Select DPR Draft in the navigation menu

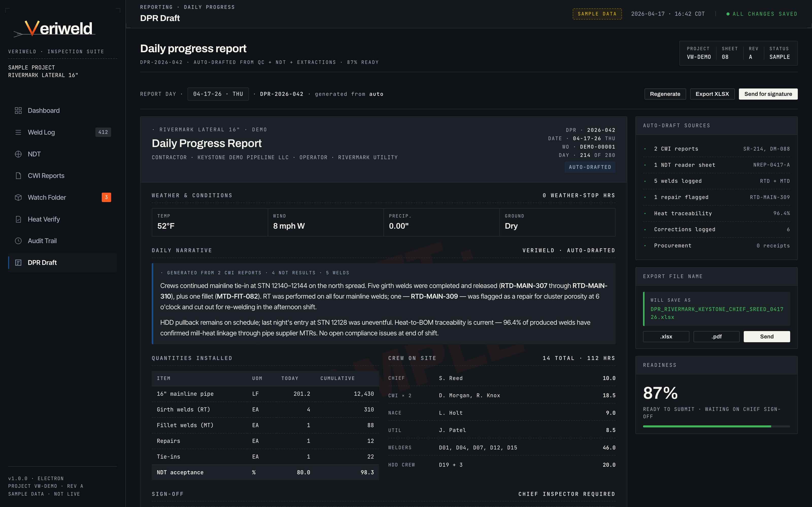point(42,263)
